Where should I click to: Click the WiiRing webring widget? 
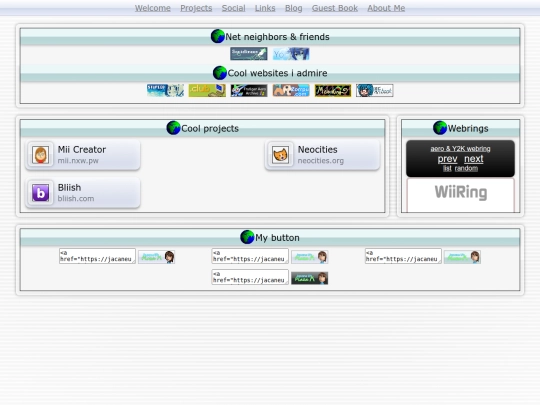click(x=460, y=195)
